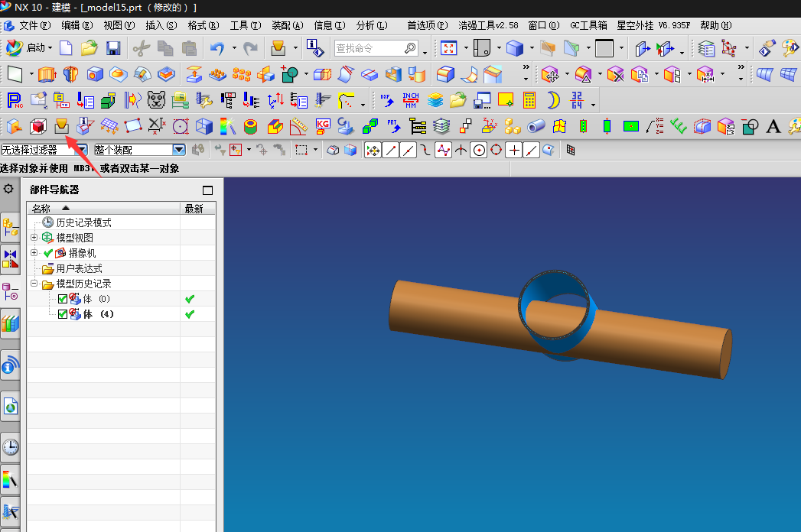
Task: Click the panda face toolbar icon
Action: coord(156,100)
